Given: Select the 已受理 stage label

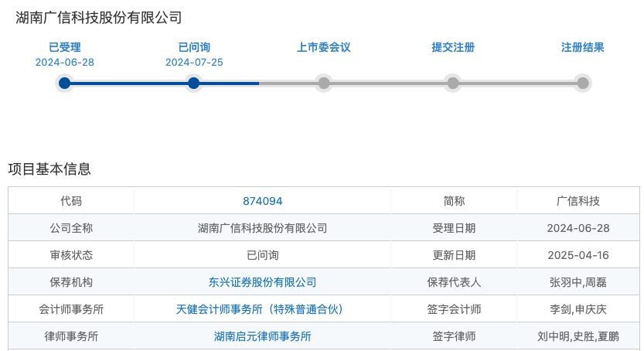Looking at the screenshot, I should 65,47.
